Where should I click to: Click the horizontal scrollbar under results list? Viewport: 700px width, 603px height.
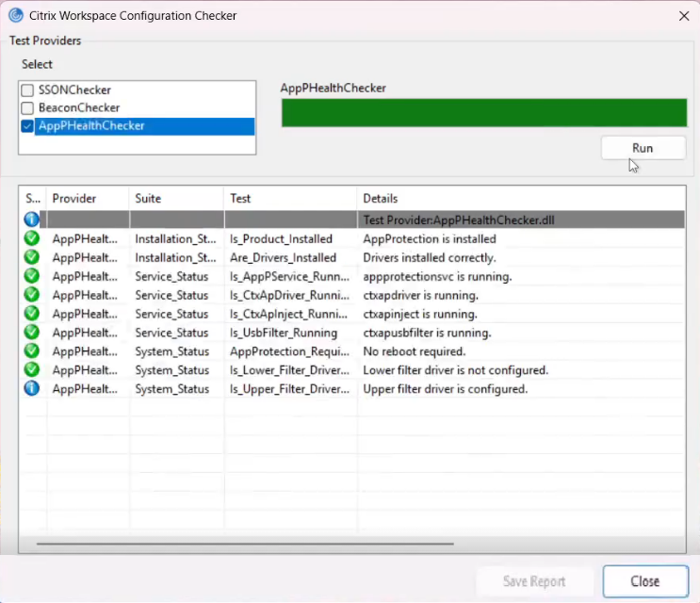click(x=245, y=544)
